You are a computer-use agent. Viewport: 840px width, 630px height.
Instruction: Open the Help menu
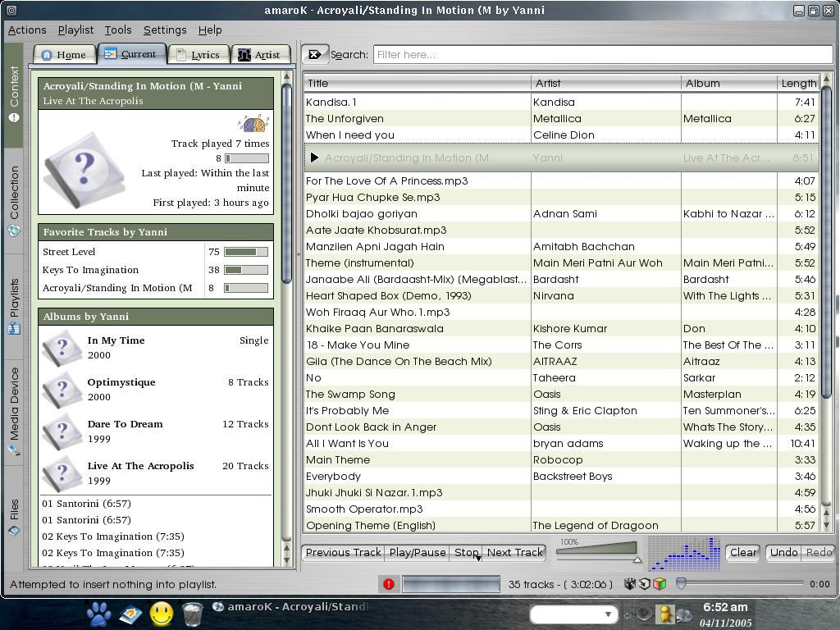[210, 30]
